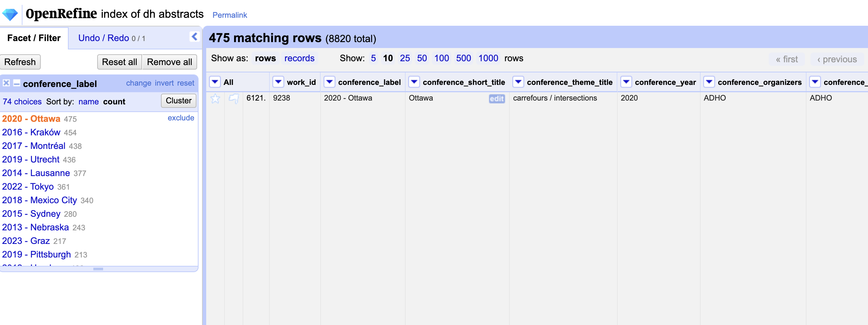Viewport: 868px width, 325px height.
Task: Minimize the conference_label facet
Action: click(x=16, y=83)
